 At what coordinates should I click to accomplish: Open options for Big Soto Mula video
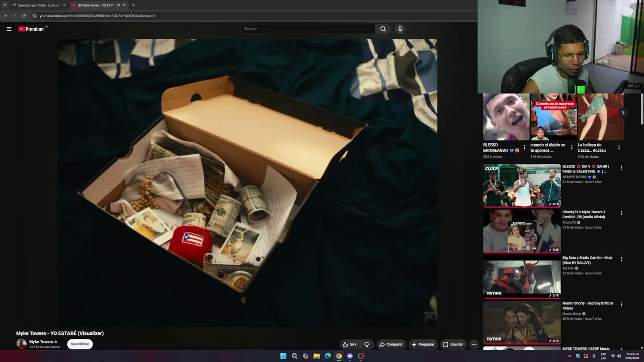click(x=621, y=259)
